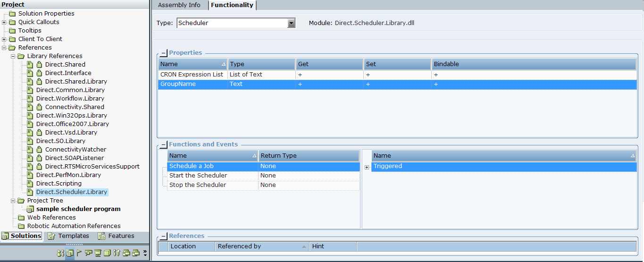Click the sample scheduler program icon
The height and width of the screenshot is (262, 644).
coord(30,209)
